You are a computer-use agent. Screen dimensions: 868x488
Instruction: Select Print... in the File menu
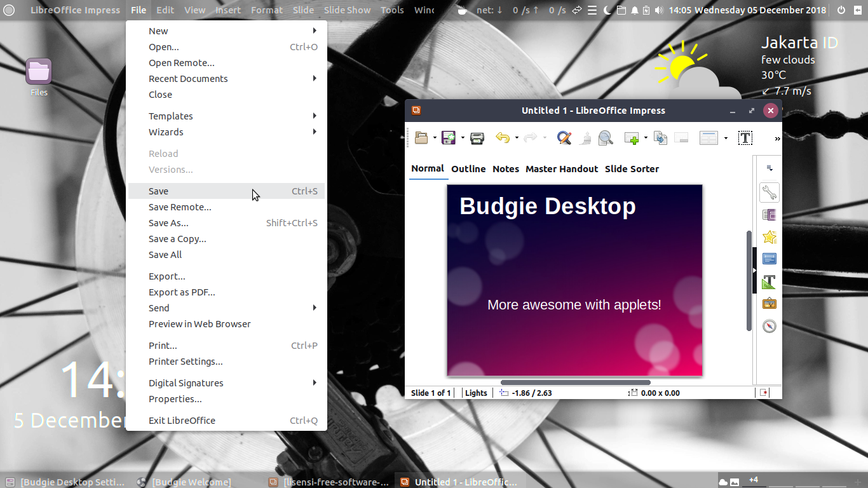(x=226, y=346)
